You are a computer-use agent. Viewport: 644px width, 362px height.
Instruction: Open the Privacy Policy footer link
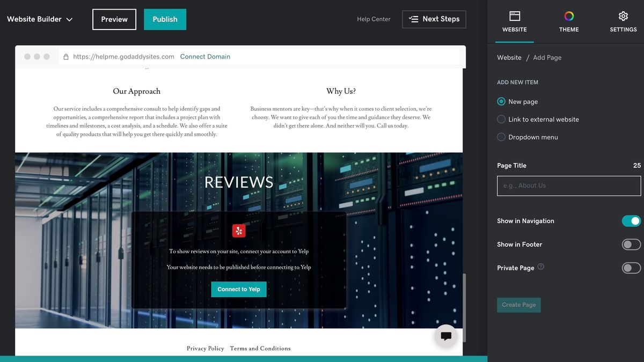[x=206, y=348]
